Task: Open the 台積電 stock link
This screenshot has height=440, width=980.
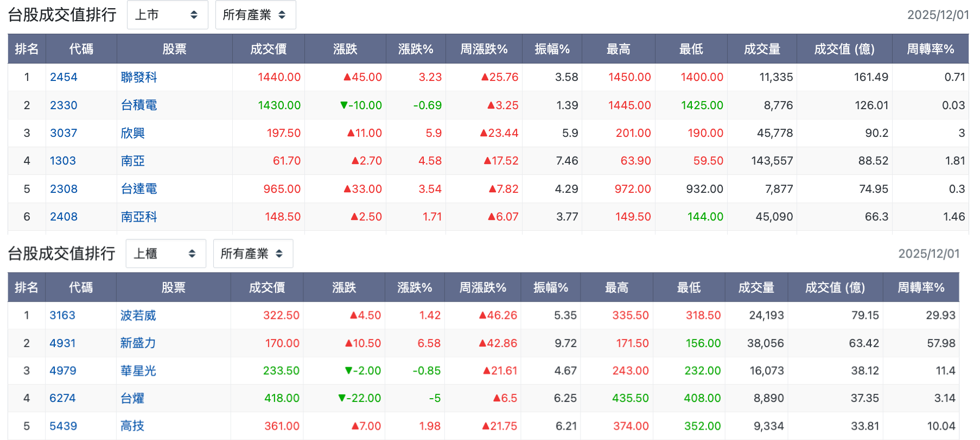Action: point(139,105)
